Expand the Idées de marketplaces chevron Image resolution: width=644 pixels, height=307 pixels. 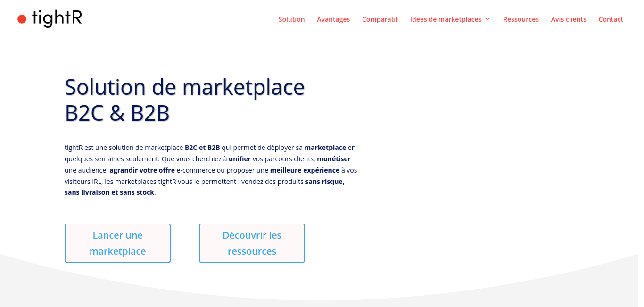[487, 19]
